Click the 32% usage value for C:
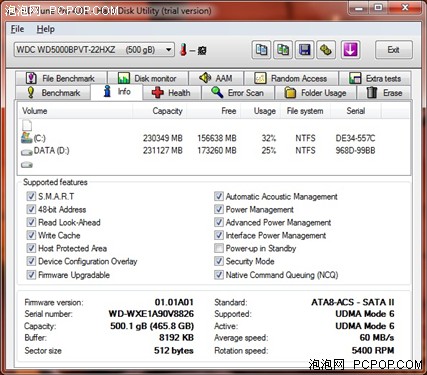 [269, 138]
